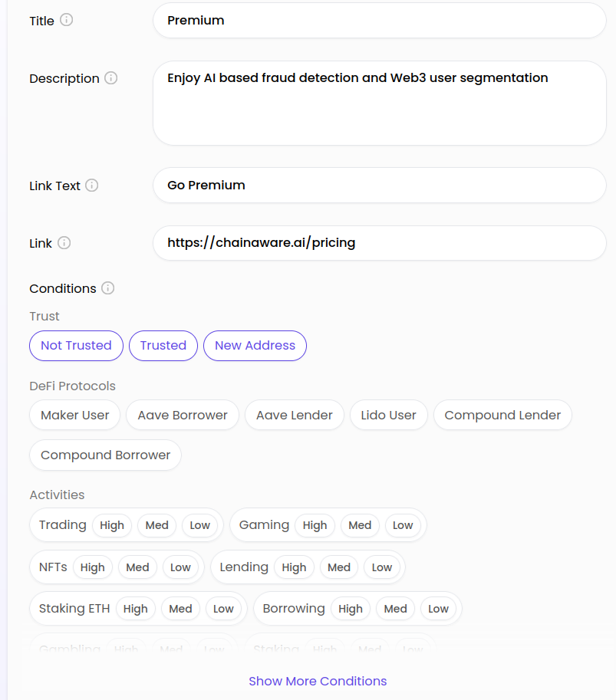Click the info icon next to Title

coord(66,20)
